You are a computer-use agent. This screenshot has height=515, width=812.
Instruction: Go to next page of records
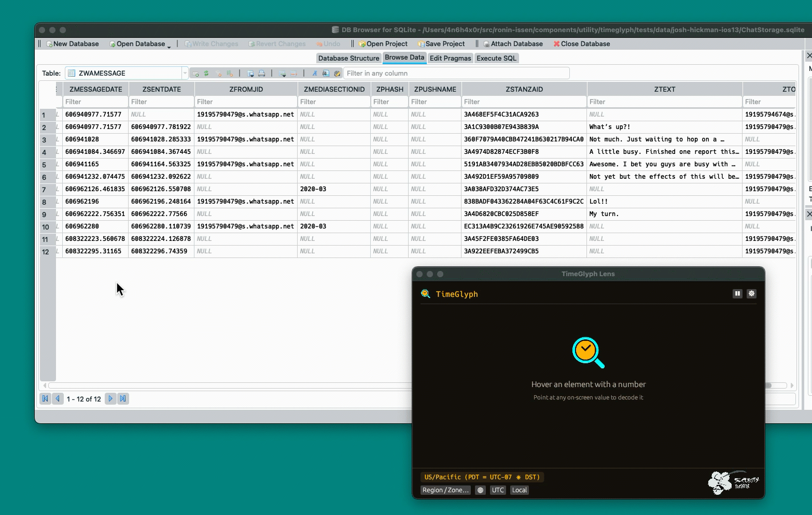pos(110,399)
